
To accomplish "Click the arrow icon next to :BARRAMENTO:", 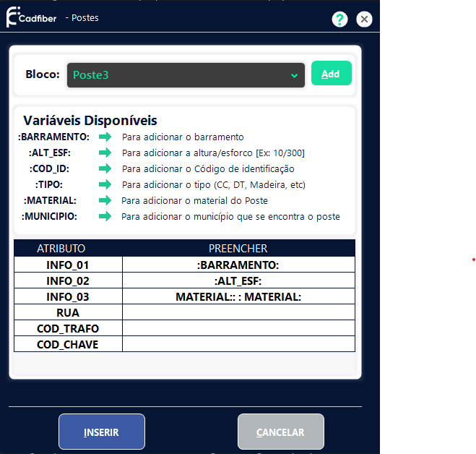I will [x=105, y=137].
